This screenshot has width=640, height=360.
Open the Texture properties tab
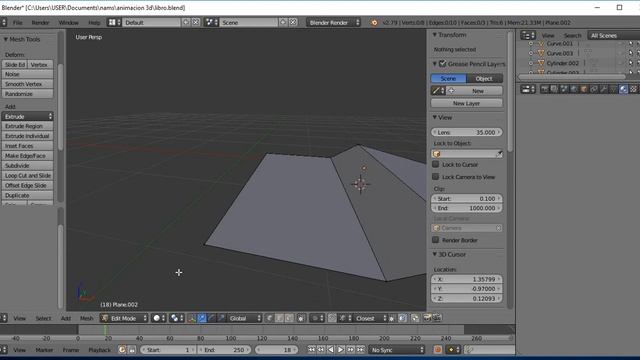pos(633,89)
